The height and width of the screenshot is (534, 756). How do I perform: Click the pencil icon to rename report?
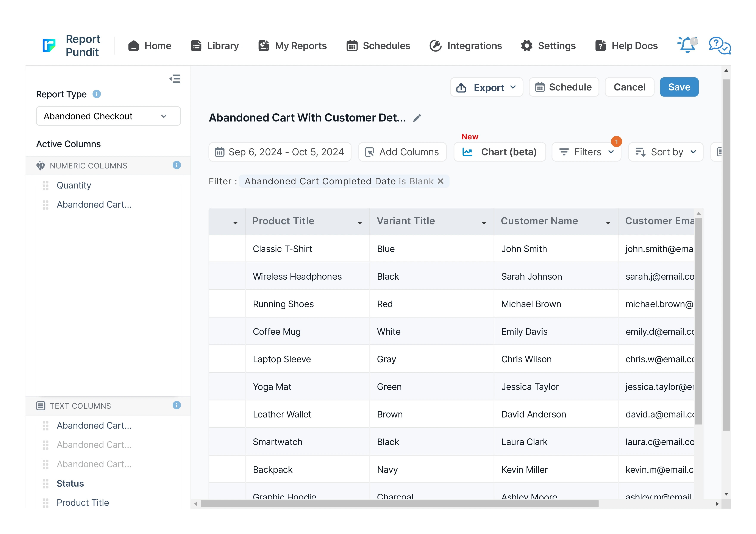point(417,118)
